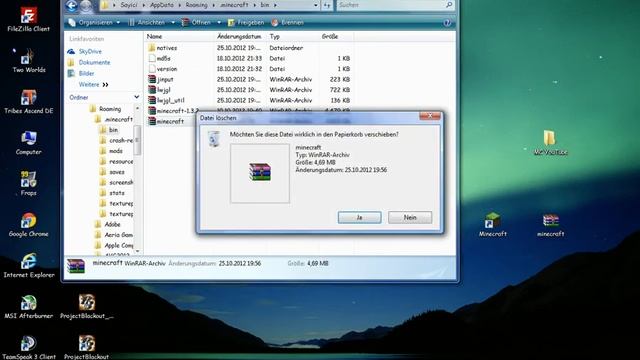Viewport: 640px width, 360px height.
Task: Select mods folder in tree
Action: pos(111,151)
